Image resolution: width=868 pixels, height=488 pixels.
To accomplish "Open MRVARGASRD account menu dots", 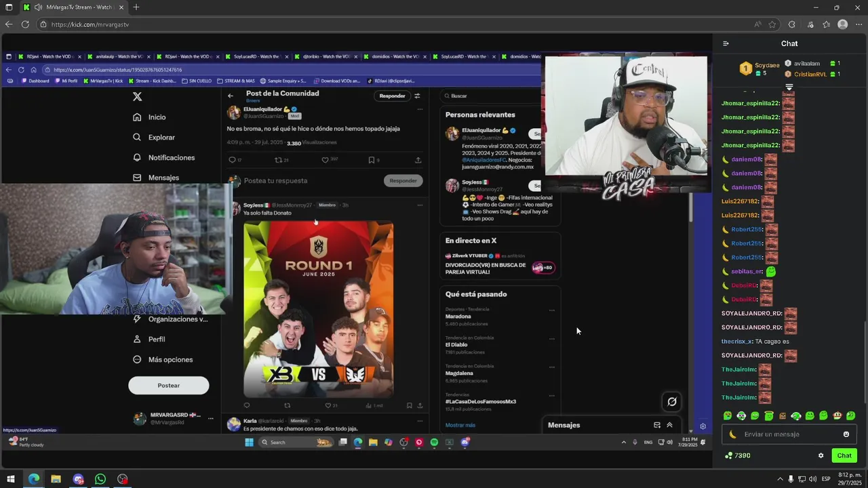I will click(x=210, y=418).
